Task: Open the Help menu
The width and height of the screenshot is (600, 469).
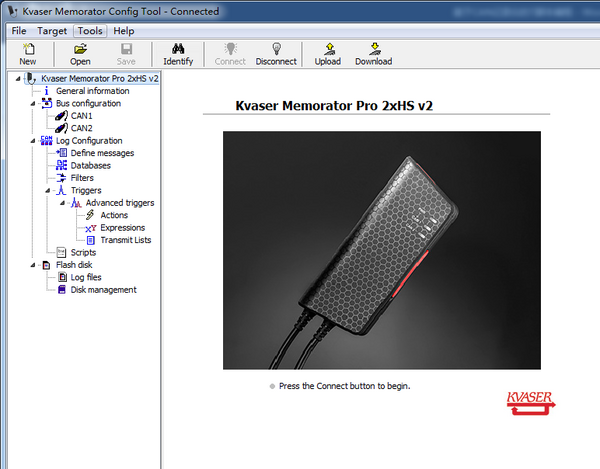Action: [x=124, y=31]
